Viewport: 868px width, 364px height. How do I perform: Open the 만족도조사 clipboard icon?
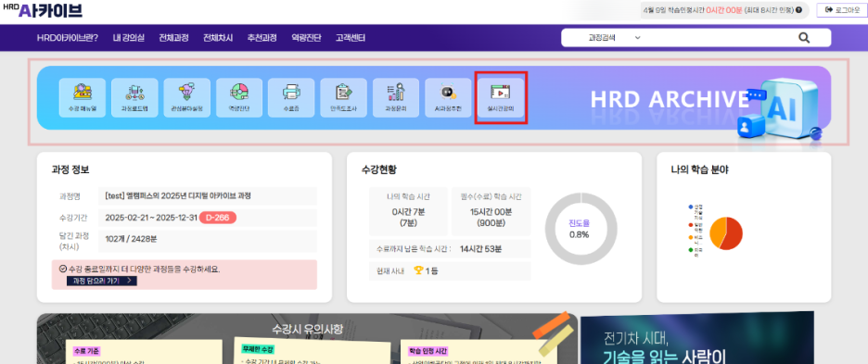coord(344,97)
